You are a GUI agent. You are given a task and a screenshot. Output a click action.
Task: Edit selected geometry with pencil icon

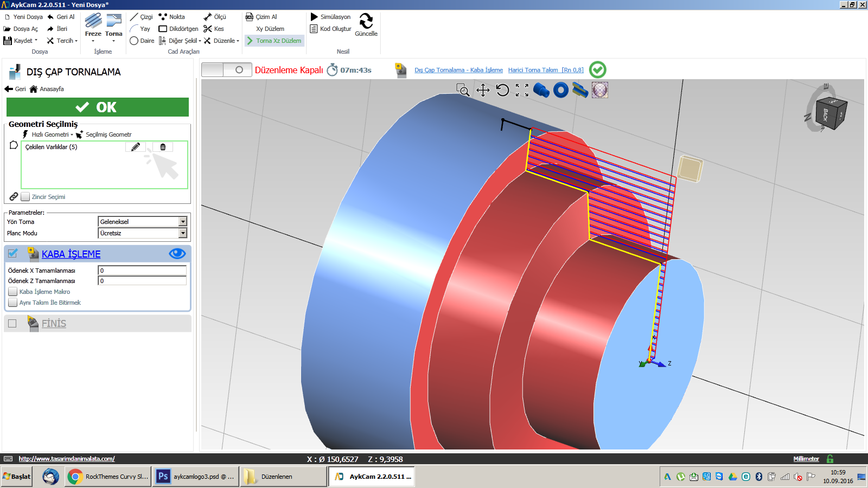coord(136,147)
